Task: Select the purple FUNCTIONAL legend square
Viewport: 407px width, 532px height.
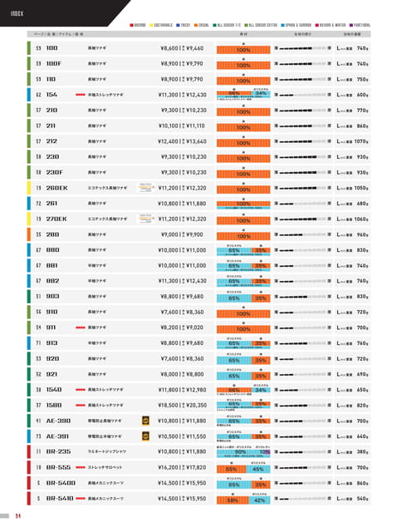Action: pyautogui.click(x=351, y=25)
